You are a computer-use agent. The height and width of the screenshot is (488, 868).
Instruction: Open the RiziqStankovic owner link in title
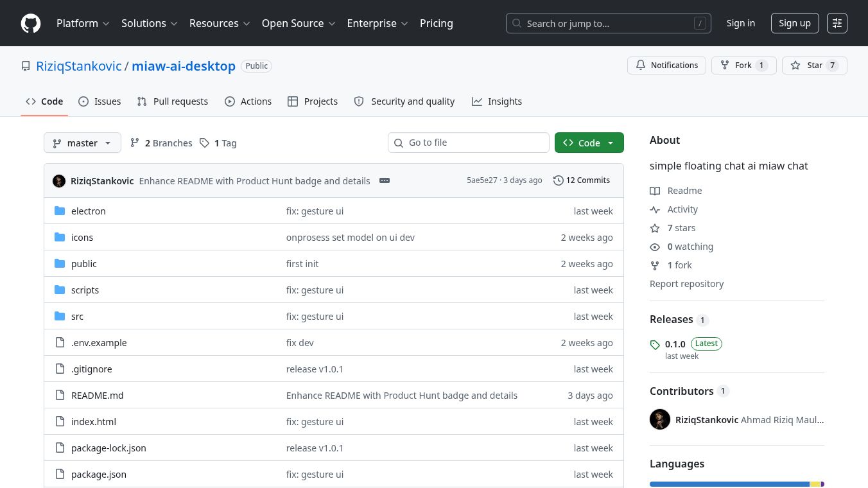pyautogui.click(x=79, y=66)
